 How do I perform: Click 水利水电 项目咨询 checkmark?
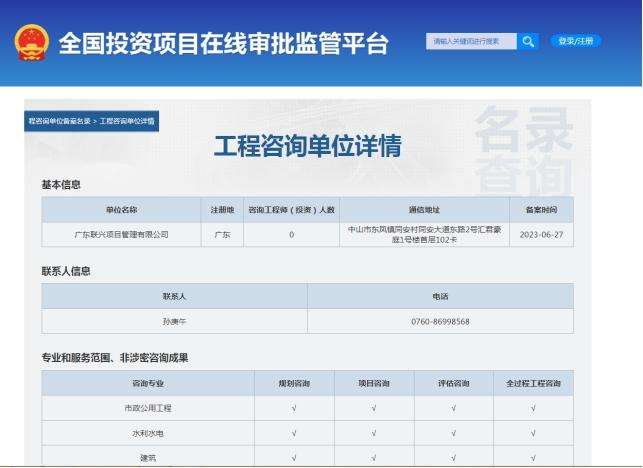click(373, 433)
